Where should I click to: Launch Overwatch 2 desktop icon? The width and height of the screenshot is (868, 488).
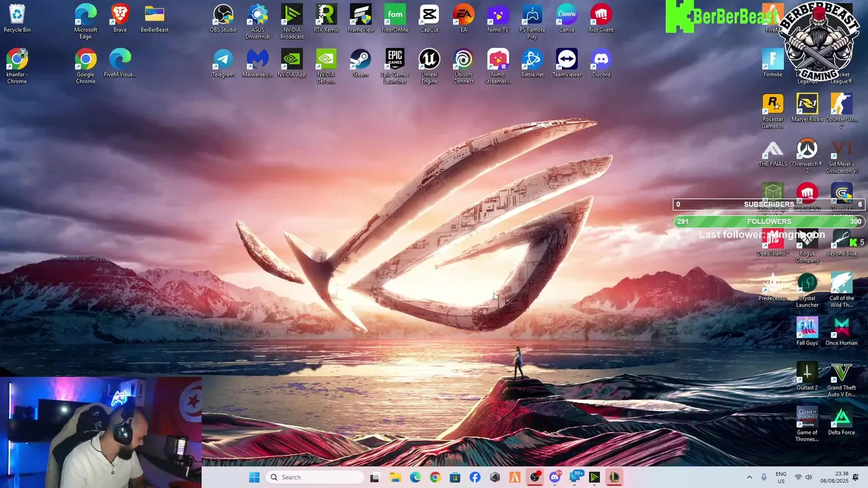(807, 156)
